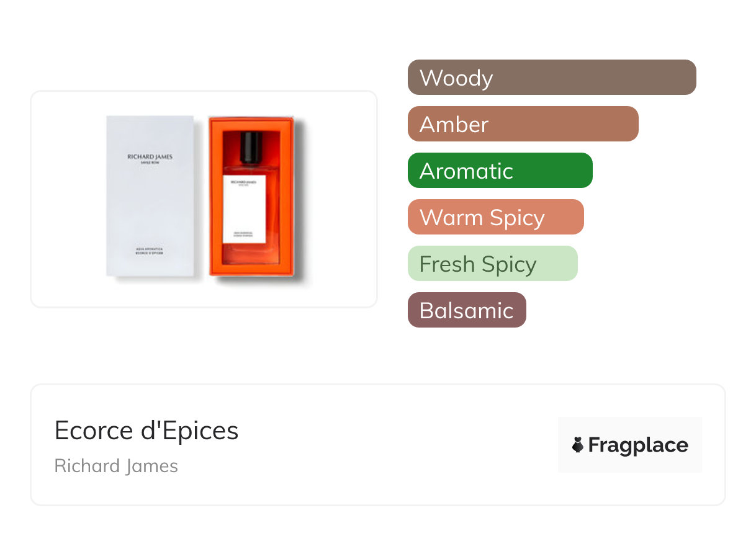This screenshot has width=756, height=536.
Task: Open the Ecorce d'Epices fragrance title
Action: [146, 430]
